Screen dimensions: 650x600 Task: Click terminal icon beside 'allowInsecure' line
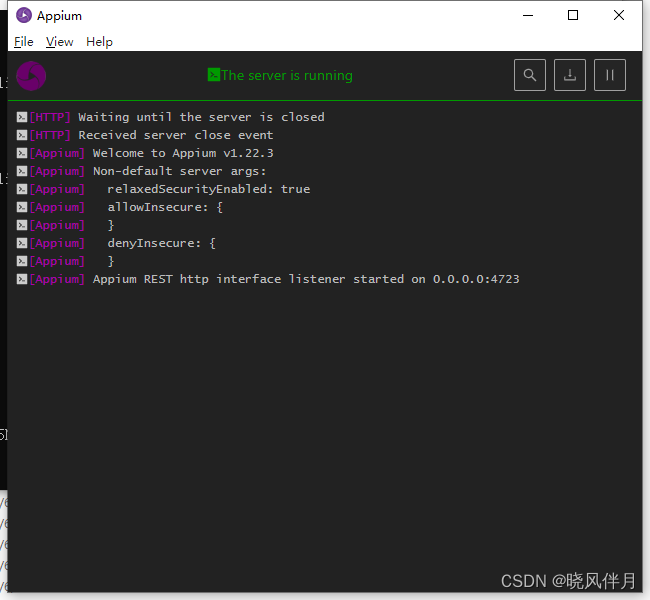[x=22, y=207]
